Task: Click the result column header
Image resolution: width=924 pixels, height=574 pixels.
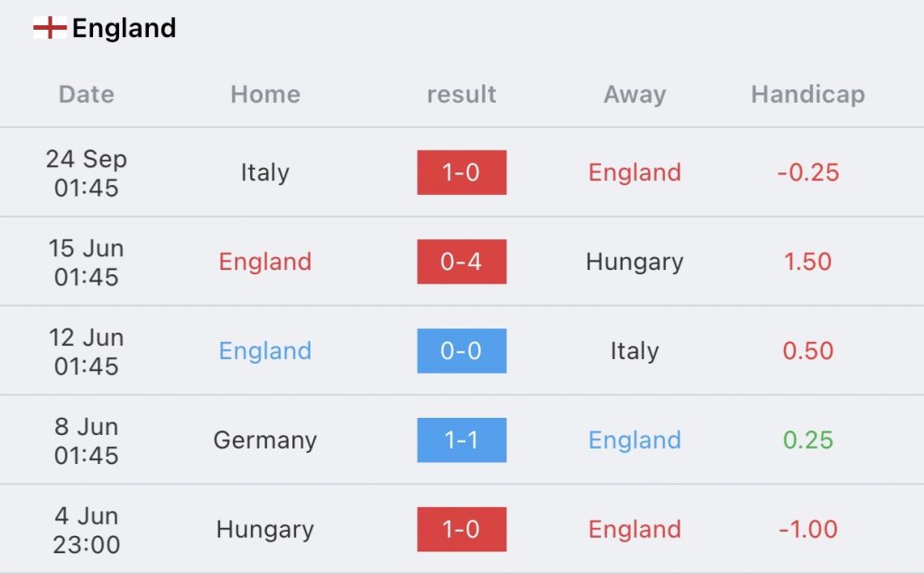Action: pos(461,94)
